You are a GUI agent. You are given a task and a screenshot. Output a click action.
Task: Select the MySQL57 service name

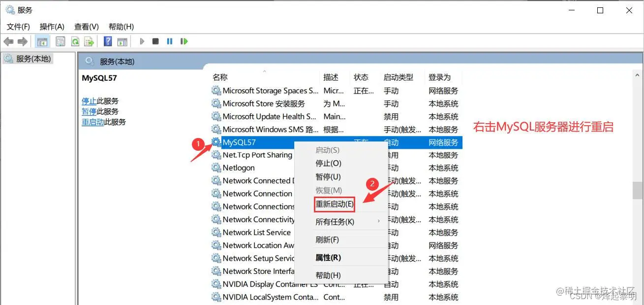(239, 142)
